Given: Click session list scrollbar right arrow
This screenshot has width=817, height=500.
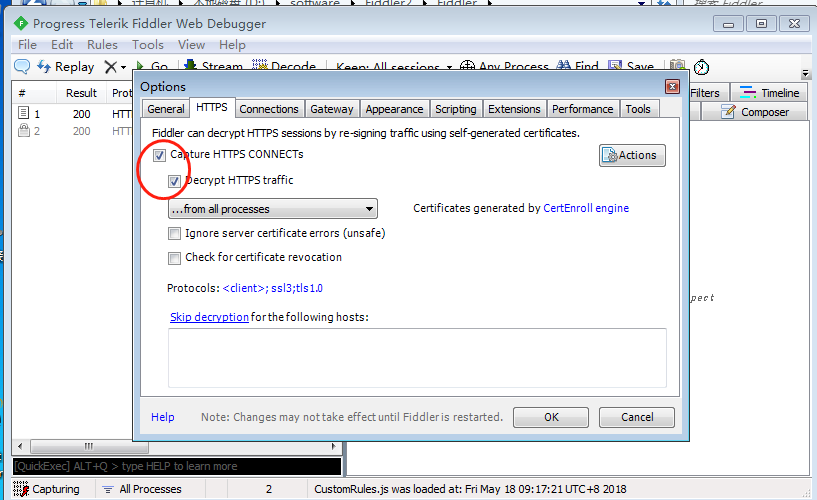Looking at the screenshot, I should (334, 446).
